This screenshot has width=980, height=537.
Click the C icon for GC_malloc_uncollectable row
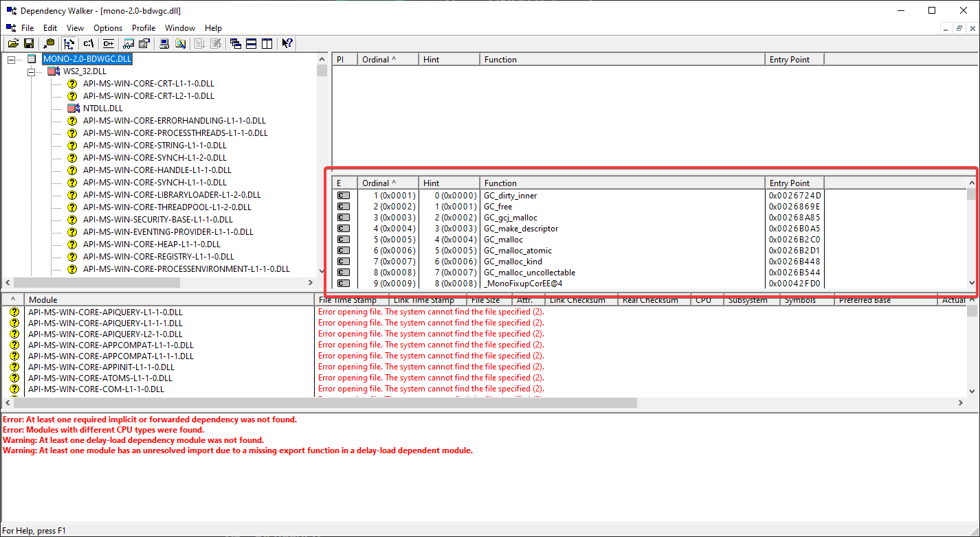(344, 273)
